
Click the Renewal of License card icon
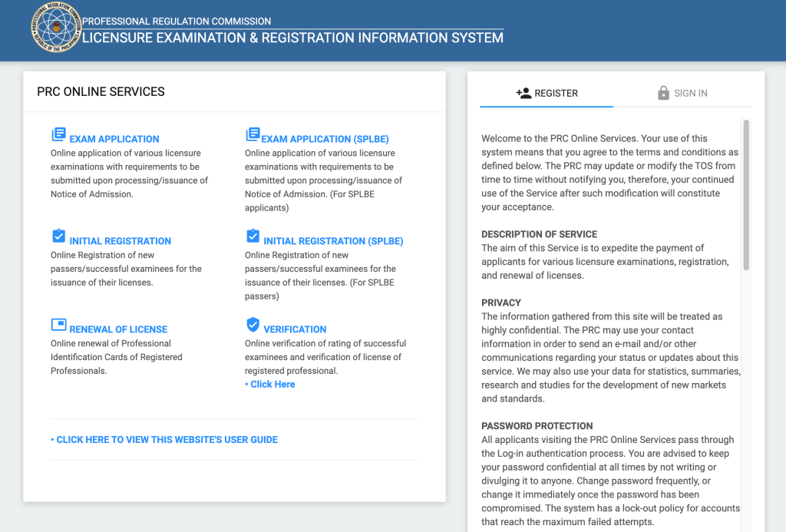pos(58,325)
